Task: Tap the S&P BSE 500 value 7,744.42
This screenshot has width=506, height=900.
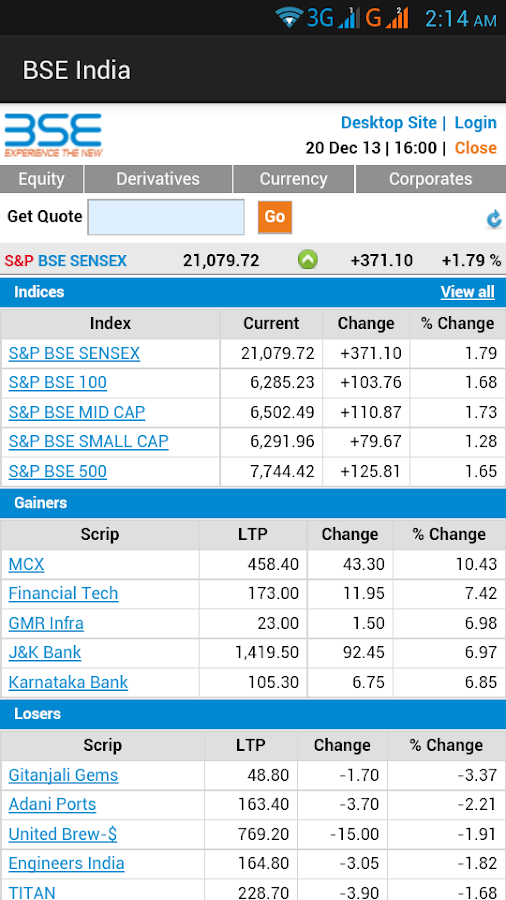Action: click(282, 472)
